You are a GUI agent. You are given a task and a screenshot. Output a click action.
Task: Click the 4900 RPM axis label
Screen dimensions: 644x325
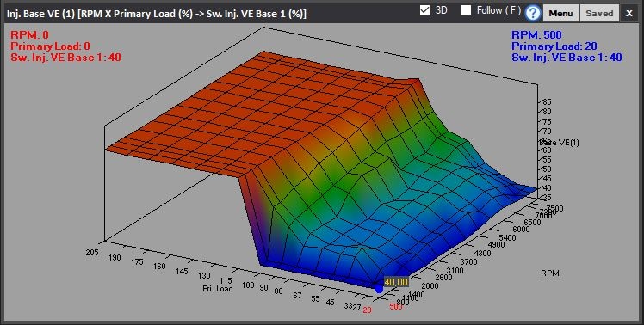pos(496,245)
